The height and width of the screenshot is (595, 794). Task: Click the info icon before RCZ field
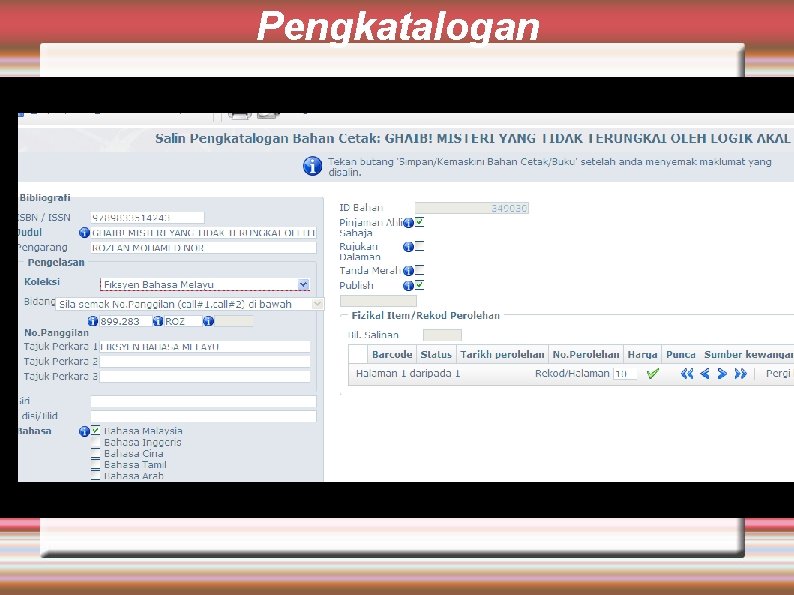[158, 321]
